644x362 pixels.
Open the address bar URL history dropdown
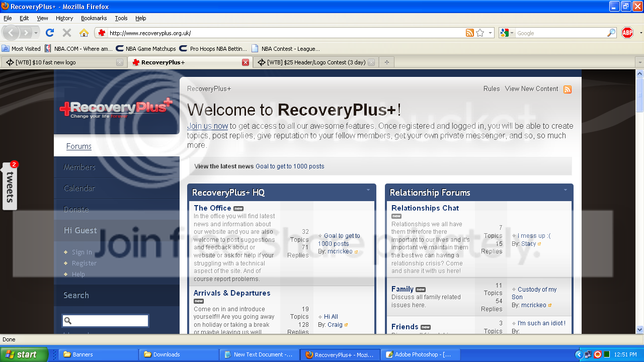coord(490,33)
